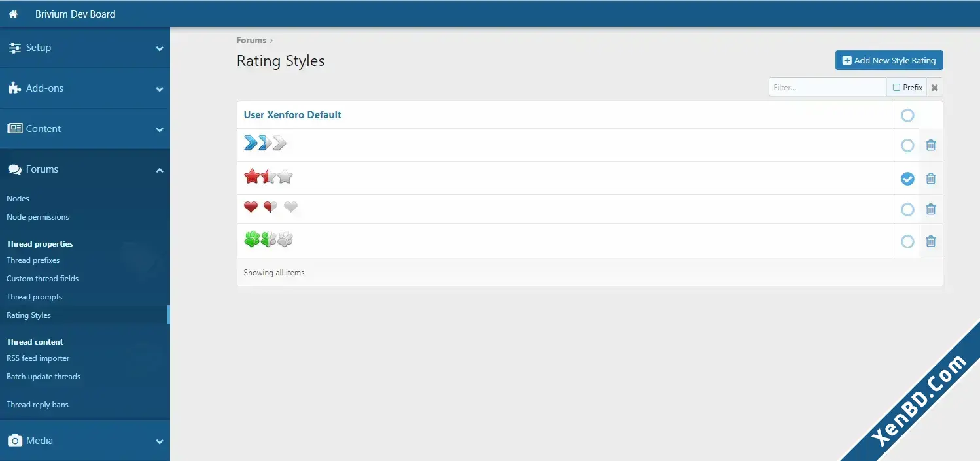Click the Thread properties heading
Image resolution: width=980 pixels, height=461 pixels.
point(40,244)
